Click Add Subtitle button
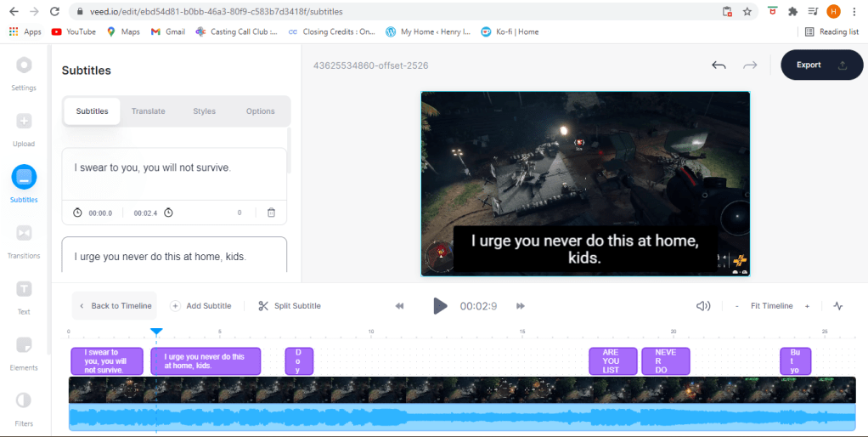This screenshot has height=437, width=868. (x=201, y=306)
